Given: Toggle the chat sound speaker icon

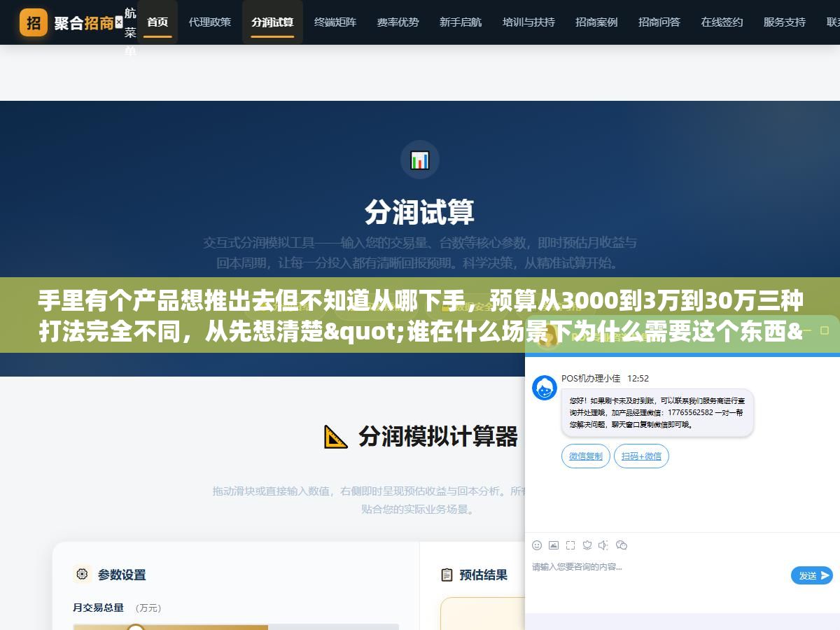Looking at the screenshot, I should [x=603, y=545].
